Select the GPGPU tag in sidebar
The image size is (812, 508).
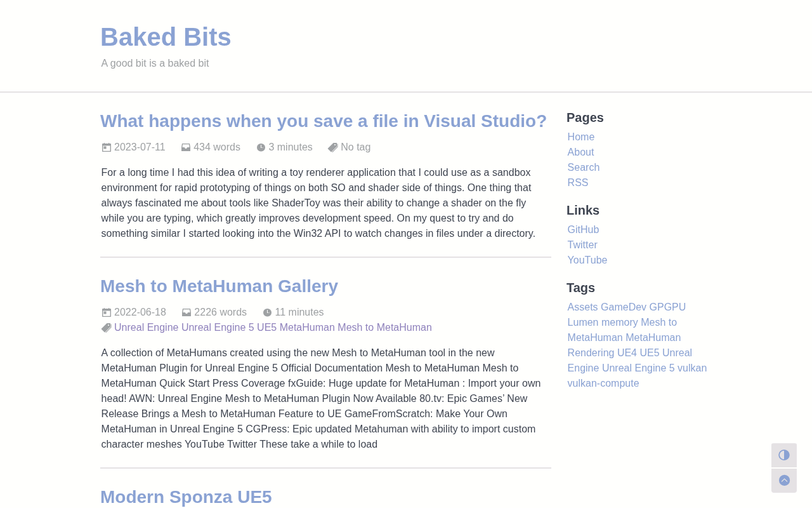pyautogui.click(x=667, y=307)
